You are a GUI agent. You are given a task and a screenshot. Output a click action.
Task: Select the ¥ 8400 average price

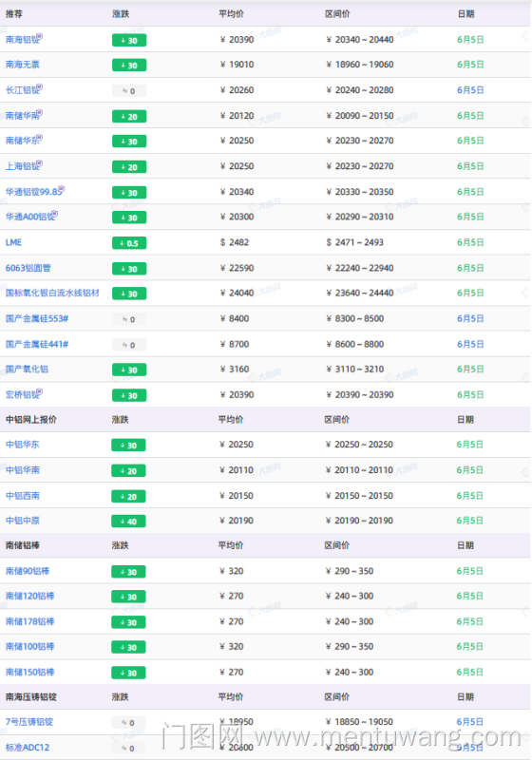(x=235, y=318)
